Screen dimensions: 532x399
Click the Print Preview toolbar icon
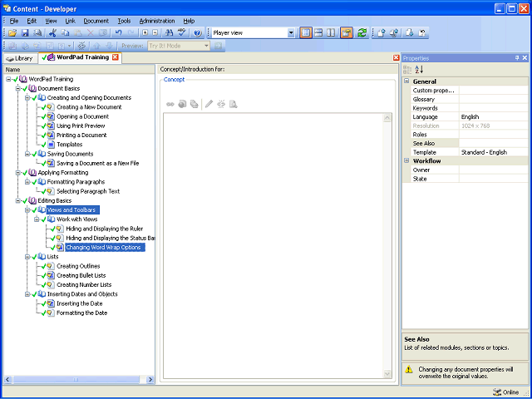click(x=37, y=33)
